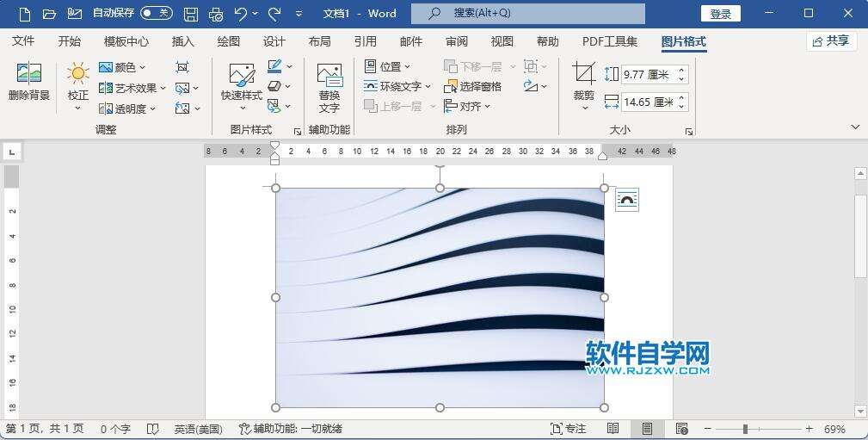Click the picture width field 14.65 厘米
This screenshot has height=440, width=868.
[649, 102]
